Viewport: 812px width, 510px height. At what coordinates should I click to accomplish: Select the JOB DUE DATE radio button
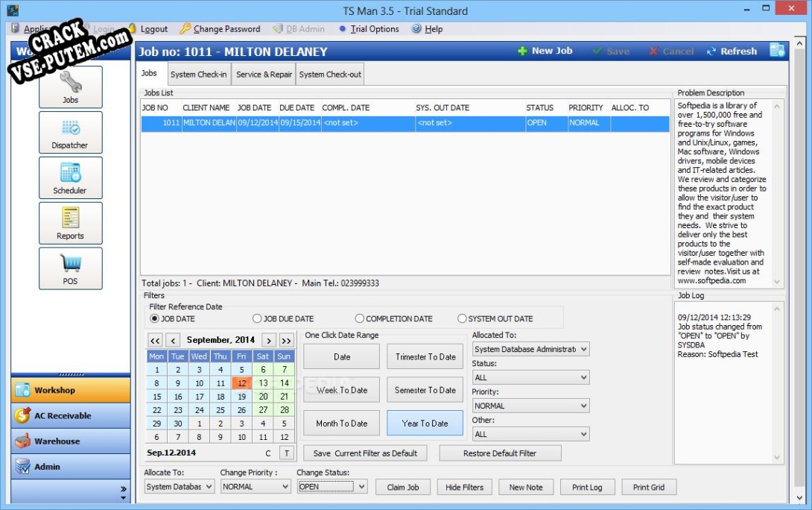258,319
